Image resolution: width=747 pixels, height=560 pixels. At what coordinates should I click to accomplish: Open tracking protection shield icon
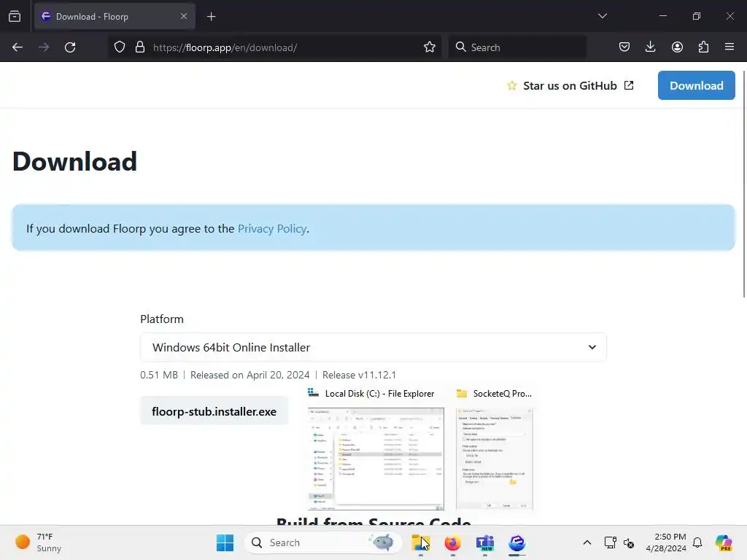pos(120,47)
